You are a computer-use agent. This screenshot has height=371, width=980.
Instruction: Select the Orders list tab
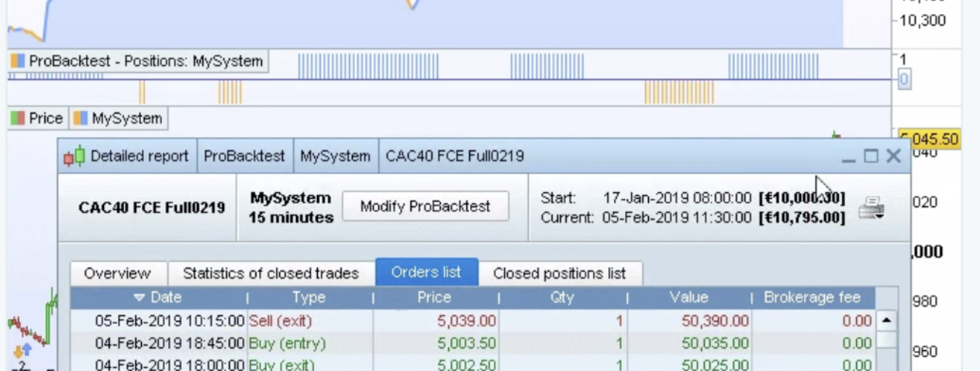point(426,272)
